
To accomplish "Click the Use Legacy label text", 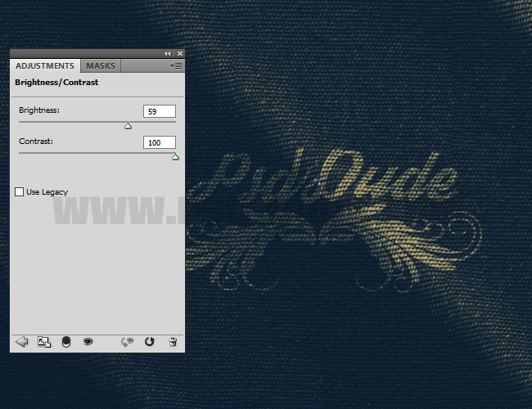I will 47,192.
